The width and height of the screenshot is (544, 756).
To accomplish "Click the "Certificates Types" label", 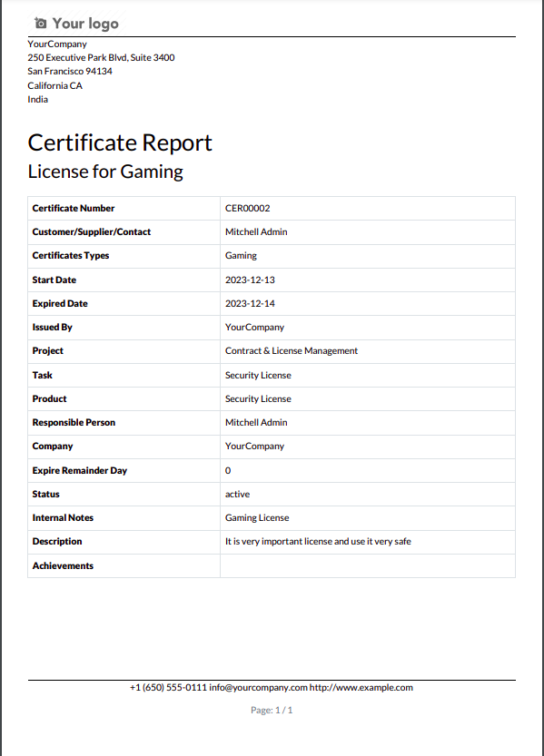I will coord(71,256).
